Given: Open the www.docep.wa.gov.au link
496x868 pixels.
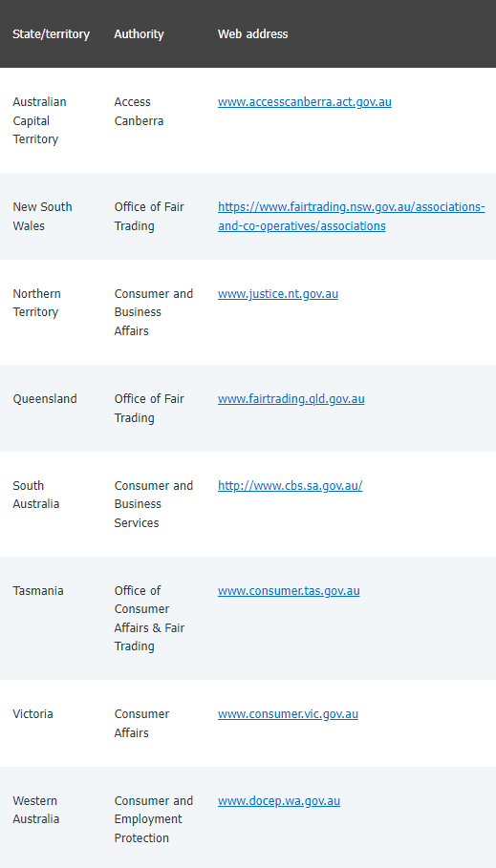Looking at the screenshot, I should tap(279, 801).
